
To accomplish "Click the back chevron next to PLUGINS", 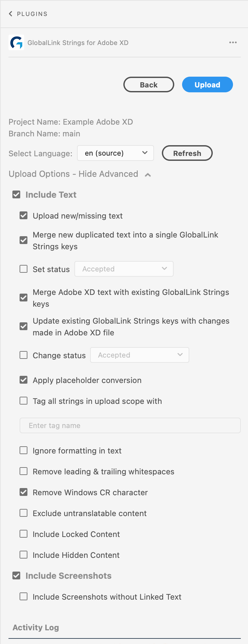I will point(10,14).
